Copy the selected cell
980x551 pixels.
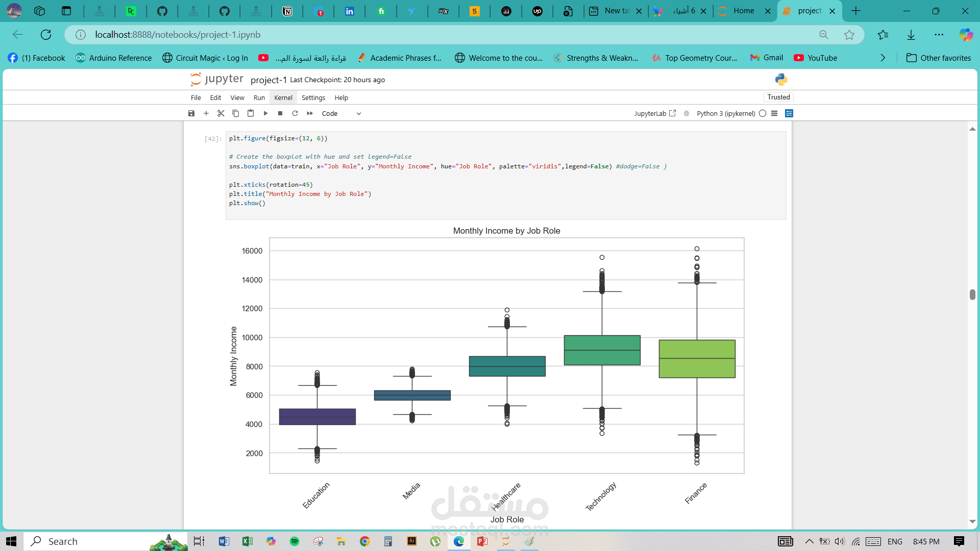[236, 113]
